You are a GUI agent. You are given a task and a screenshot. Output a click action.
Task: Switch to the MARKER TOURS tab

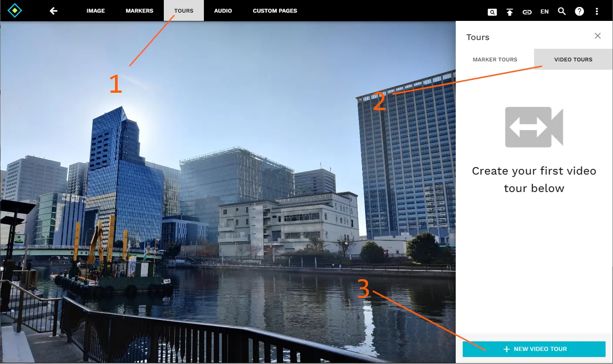click(x=495, y=59)
